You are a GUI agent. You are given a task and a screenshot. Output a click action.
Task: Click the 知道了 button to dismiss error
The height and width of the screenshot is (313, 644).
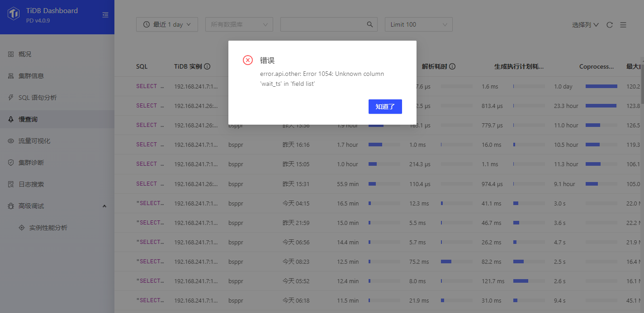[x=385, y=107]
